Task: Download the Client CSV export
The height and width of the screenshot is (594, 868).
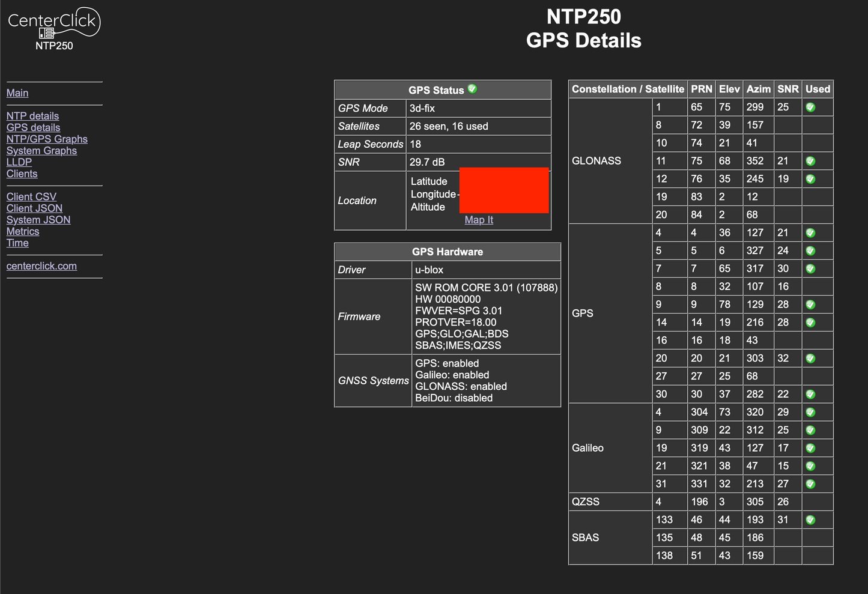Action: pos(31,197)
